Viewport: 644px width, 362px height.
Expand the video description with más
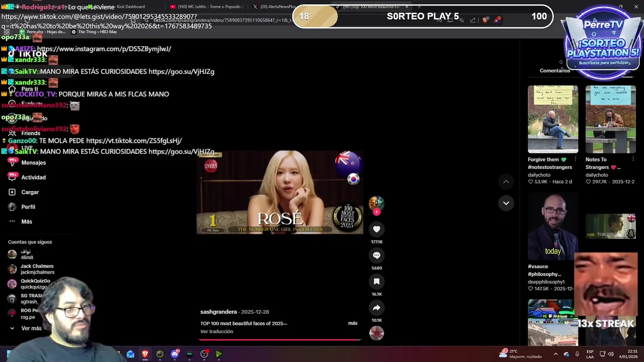pos(353,323)
